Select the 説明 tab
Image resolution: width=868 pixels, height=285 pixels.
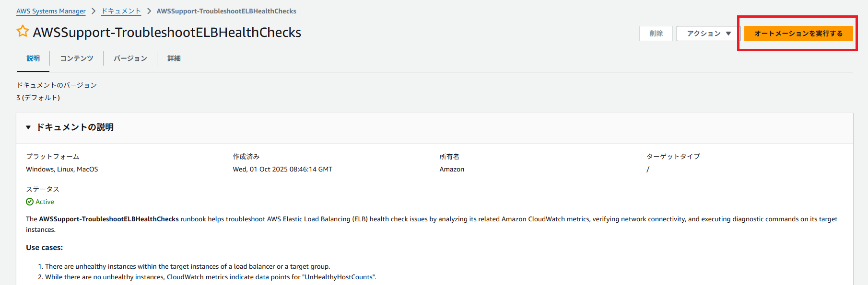pyautogui.click(x=33, y=58)
